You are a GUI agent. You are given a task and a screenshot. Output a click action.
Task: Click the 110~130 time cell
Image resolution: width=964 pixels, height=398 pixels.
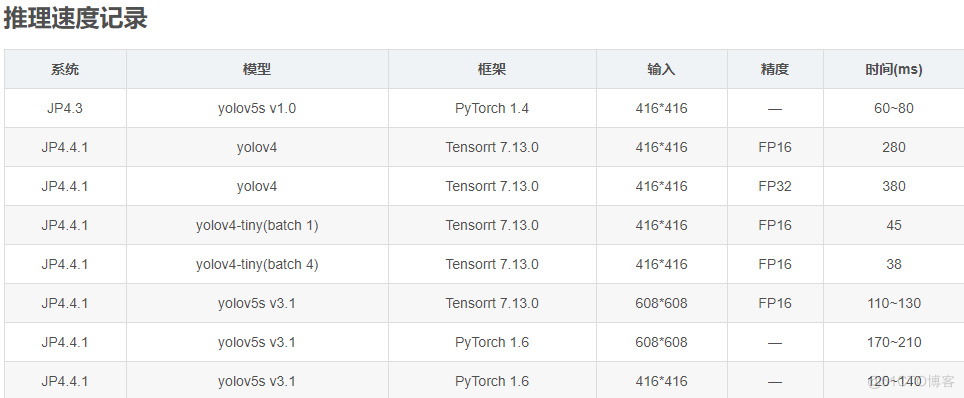pos(894,303)
